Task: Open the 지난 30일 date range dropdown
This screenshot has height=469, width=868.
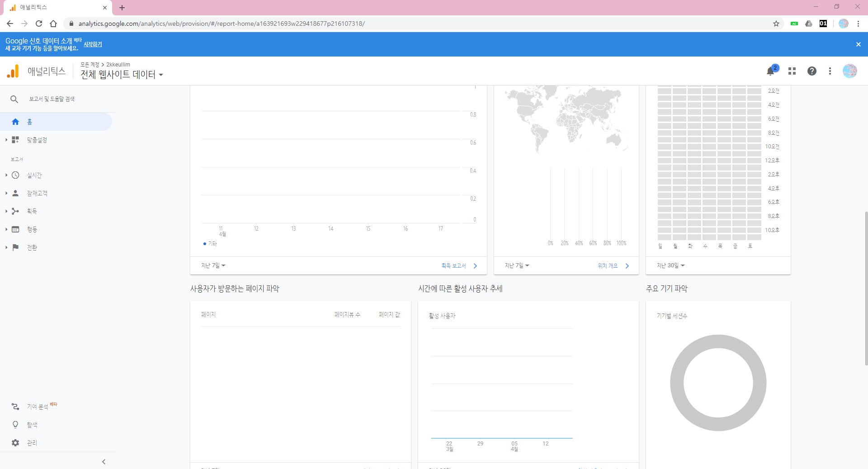Action: [x=670, y=265]
